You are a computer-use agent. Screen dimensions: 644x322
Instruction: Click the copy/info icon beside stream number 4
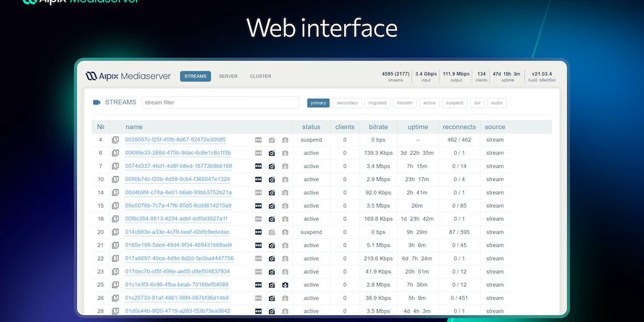(115, 140)
